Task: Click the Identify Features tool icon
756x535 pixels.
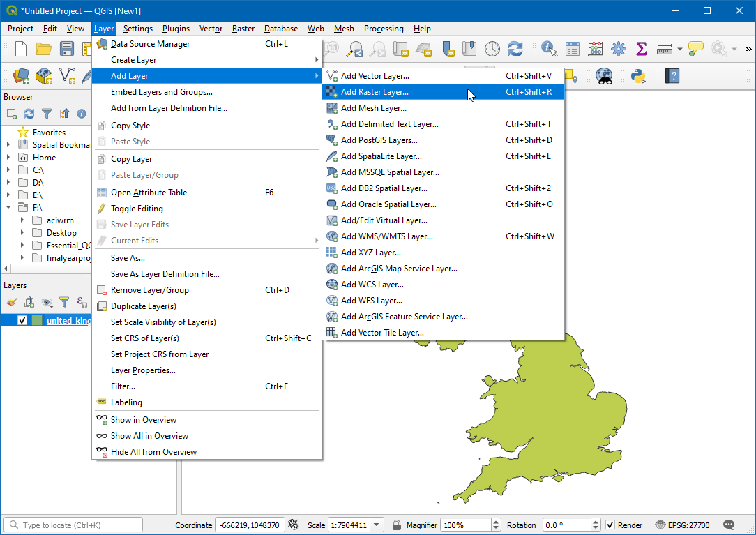Action: (x=550, y=49)
